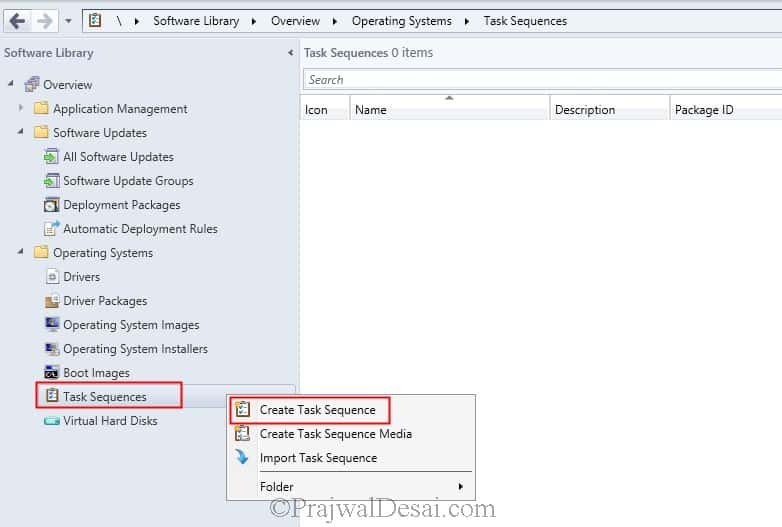Viewport: 782px width, 527px height.
Task: Select Operating System Installers
Action: 135,349
